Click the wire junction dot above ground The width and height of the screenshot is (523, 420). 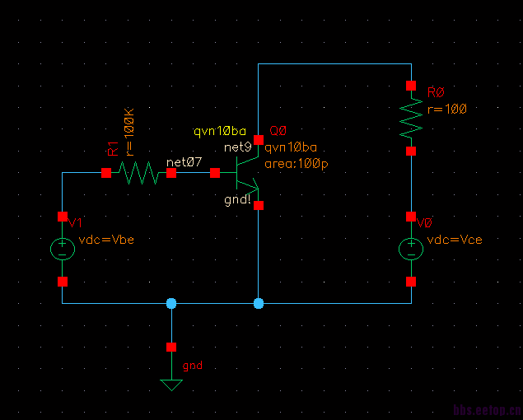171,303
